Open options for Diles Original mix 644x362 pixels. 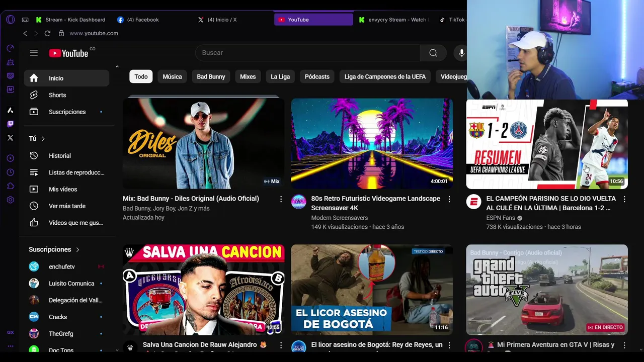pos(281,199)
